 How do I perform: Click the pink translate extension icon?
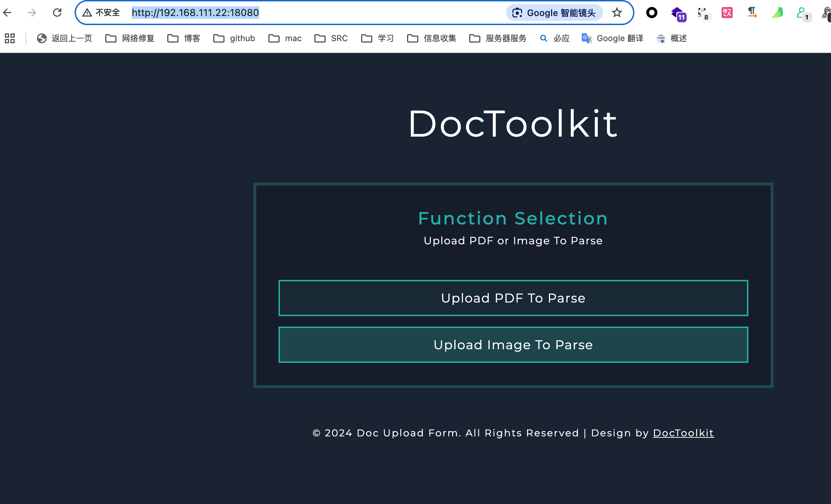(x=727, y=13)
